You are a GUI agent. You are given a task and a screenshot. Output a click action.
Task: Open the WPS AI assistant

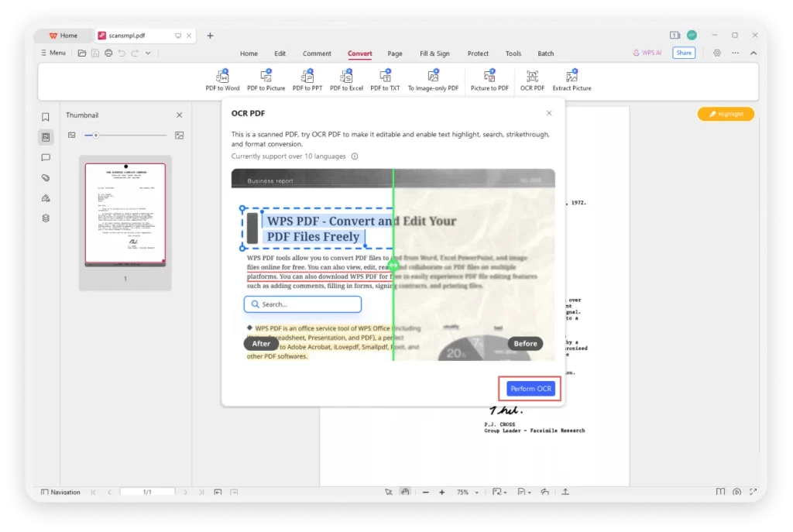pyautogui.click(x=647, y=53)
